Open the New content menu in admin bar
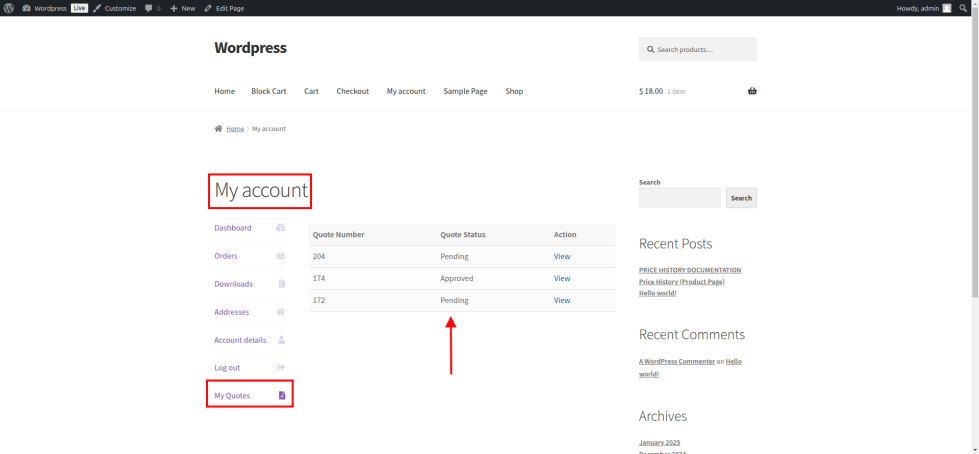979x454 pixels. [x=182, y=8]
